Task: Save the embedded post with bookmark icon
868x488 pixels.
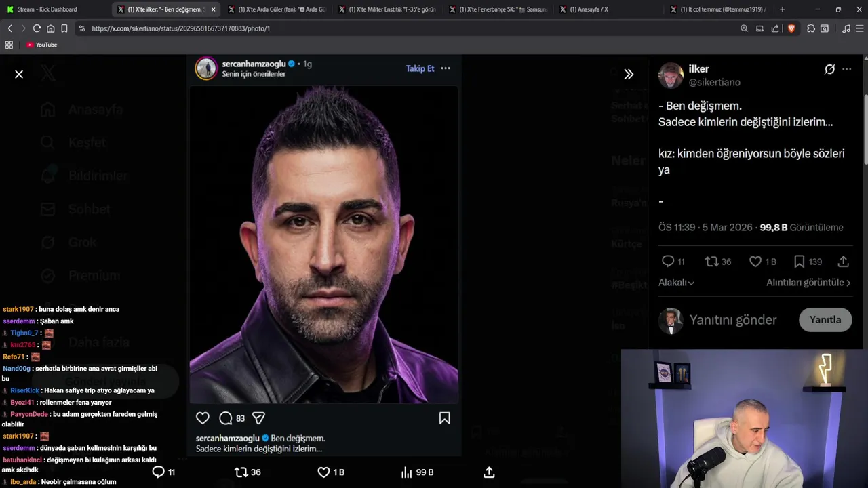Action: 445,418
